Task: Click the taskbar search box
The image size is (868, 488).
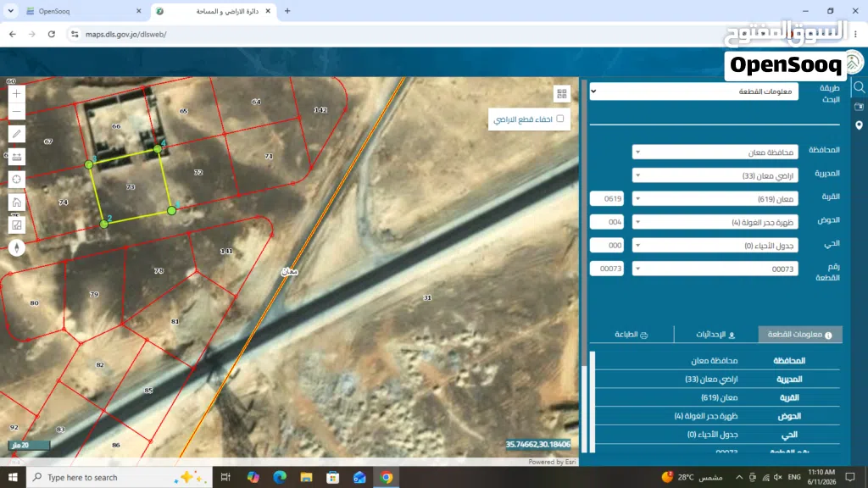Action: tap(119, 477)
